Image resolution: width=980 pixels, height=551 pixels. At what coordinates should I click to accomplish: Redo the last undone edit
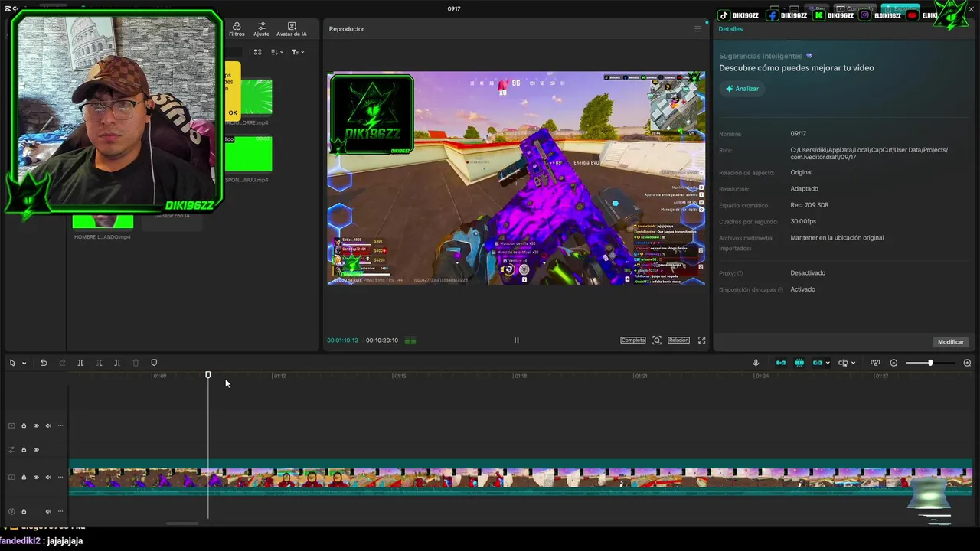(x=62, y=363)
